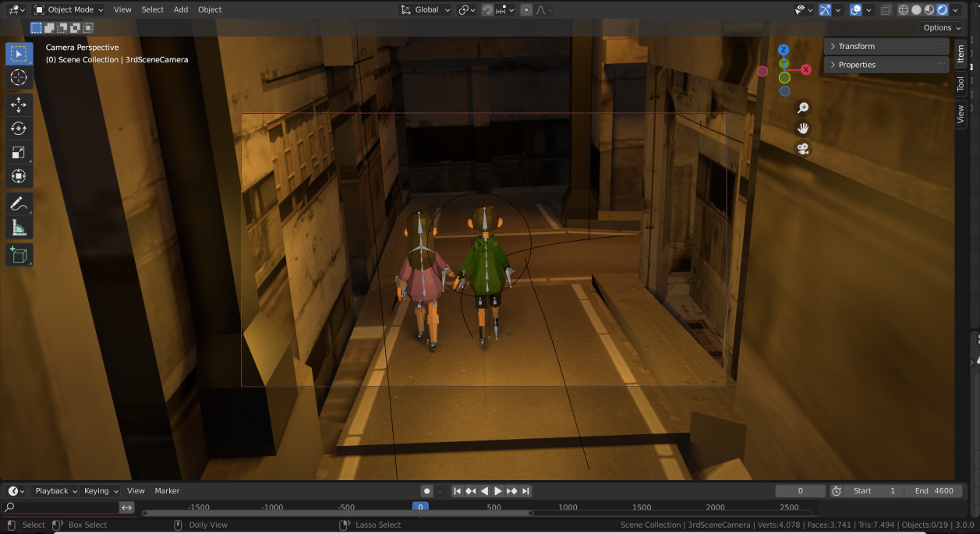Switch to rendered viewport shading
This screenshot has height=534, width=980.
942,10
